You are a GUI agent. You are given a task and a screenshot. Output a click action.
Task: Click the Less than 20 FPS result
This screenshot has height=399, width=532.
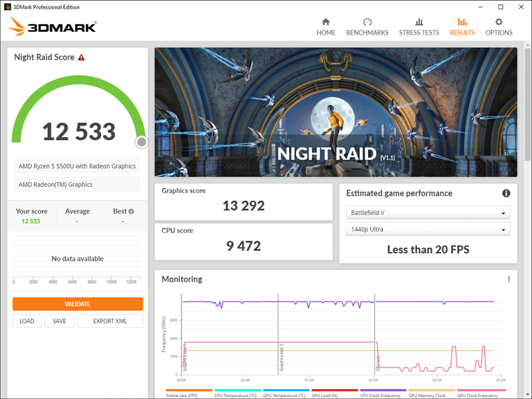428,249
